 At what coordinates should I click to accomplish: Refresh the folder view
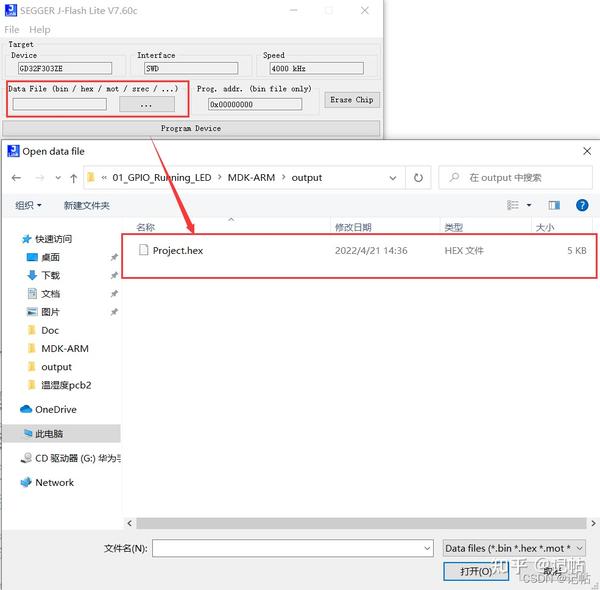coord(418,178)
